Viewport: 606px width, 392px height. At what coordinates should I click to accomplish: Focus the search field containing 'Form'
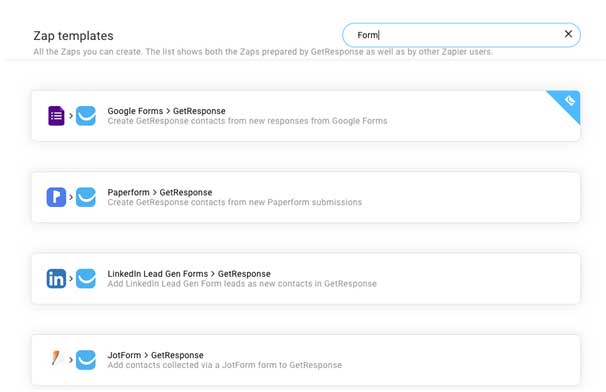pos(461,35)
